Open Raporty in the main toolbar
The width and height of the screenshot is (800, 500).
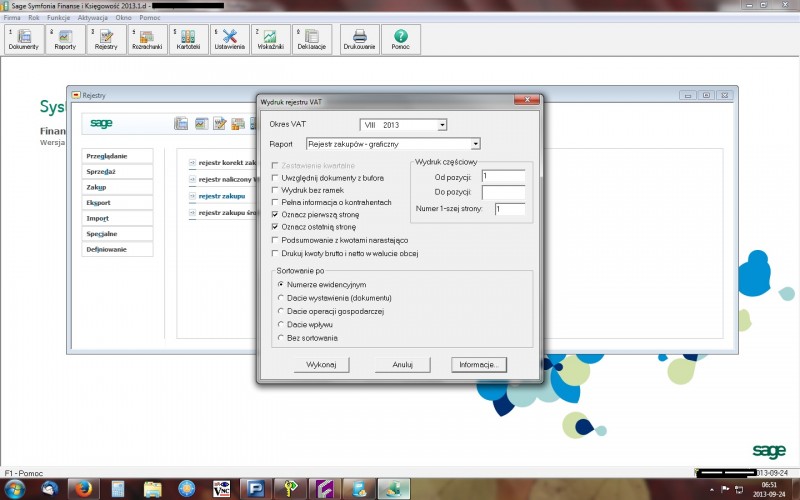pyautogui.click(x=65, y=39)
